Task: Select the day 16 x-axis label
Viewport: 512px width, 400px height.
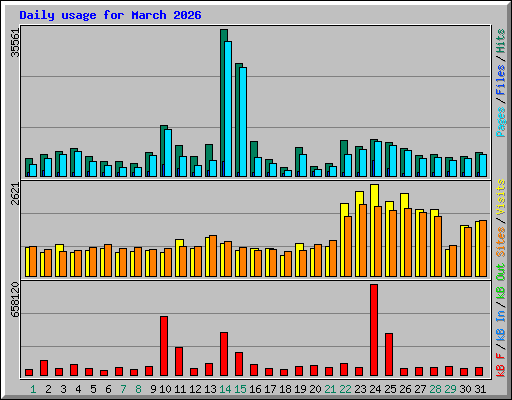Action: point(255,389)
